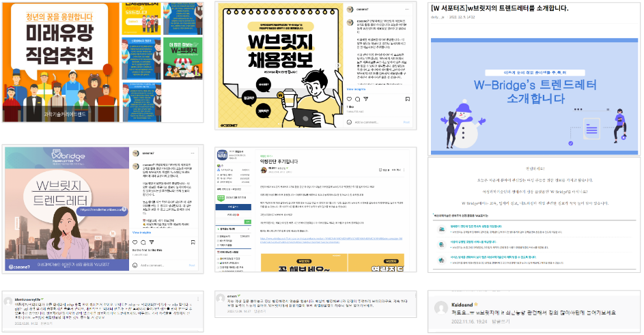644x335 pixels.
Task: Click blog title [W 서포터즈]w브릿지의 트렌드레터를 소개합니다
Action: coord(499,8)
